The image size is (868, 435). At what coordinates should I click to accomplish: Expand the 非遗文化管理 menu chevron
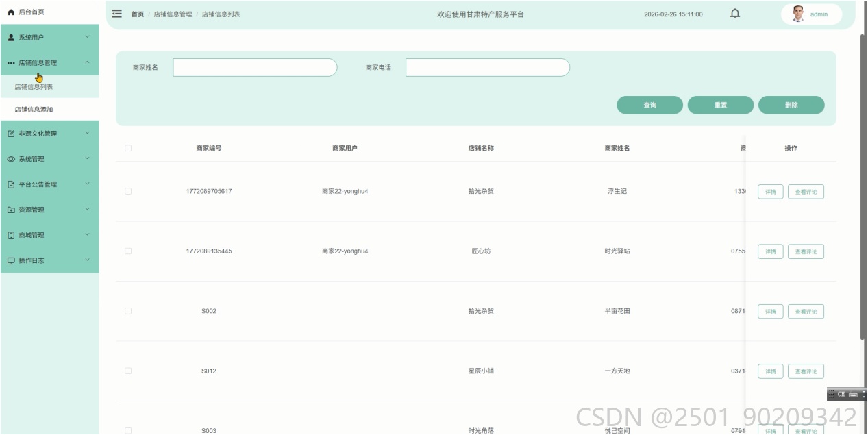point(87,133)
